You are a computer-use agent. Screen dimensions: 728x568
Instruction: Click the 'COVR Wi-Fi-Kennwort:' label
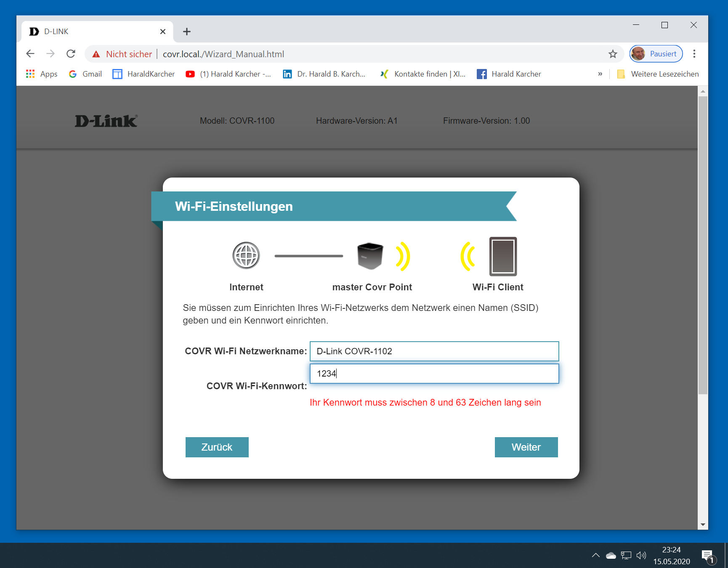tap(257, 386)
